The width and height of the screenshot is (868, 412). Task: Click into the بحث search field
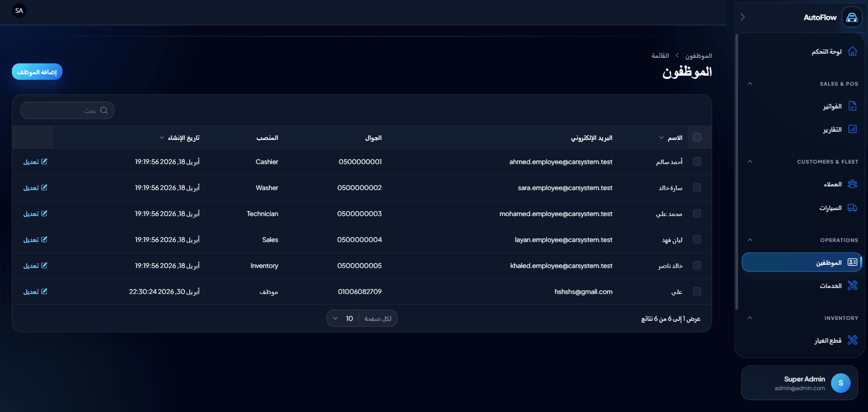pos(67,110)
